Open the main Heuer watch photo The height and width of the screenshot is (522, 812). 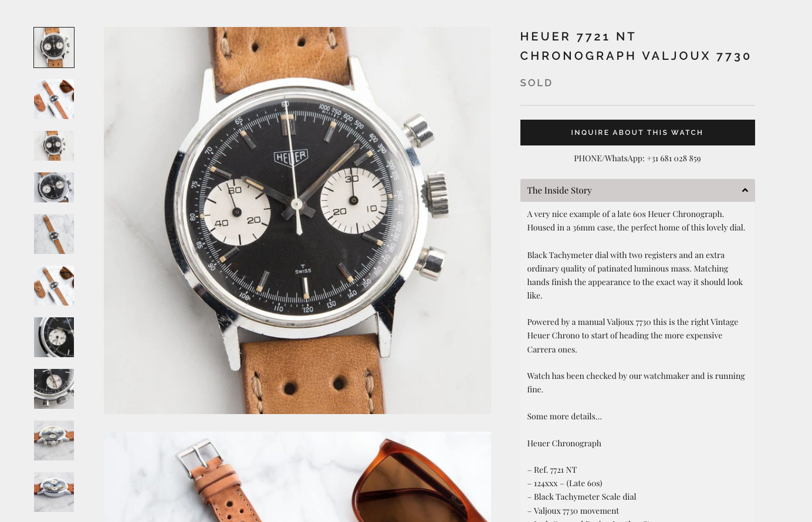[x=297, y=221]
